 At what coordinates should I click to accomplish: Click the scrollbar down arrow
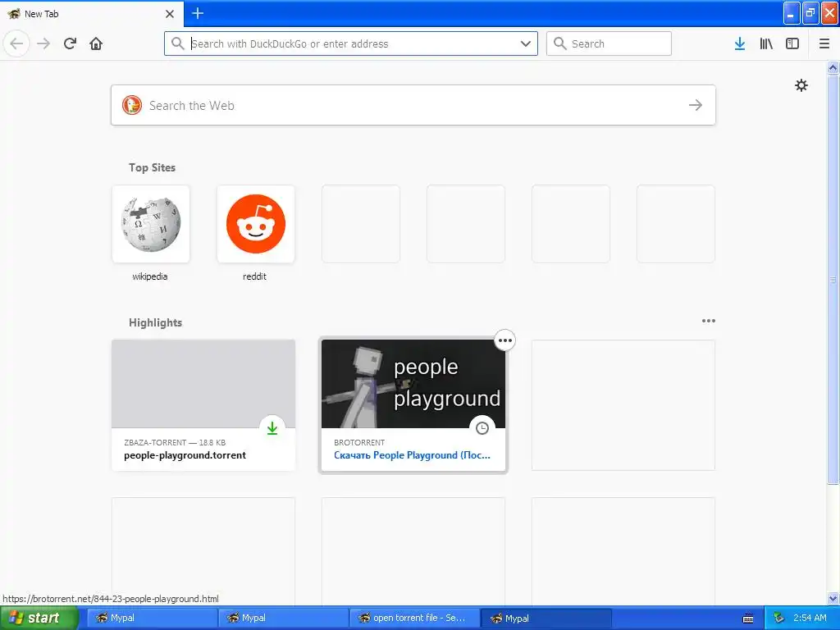point(833,598)
